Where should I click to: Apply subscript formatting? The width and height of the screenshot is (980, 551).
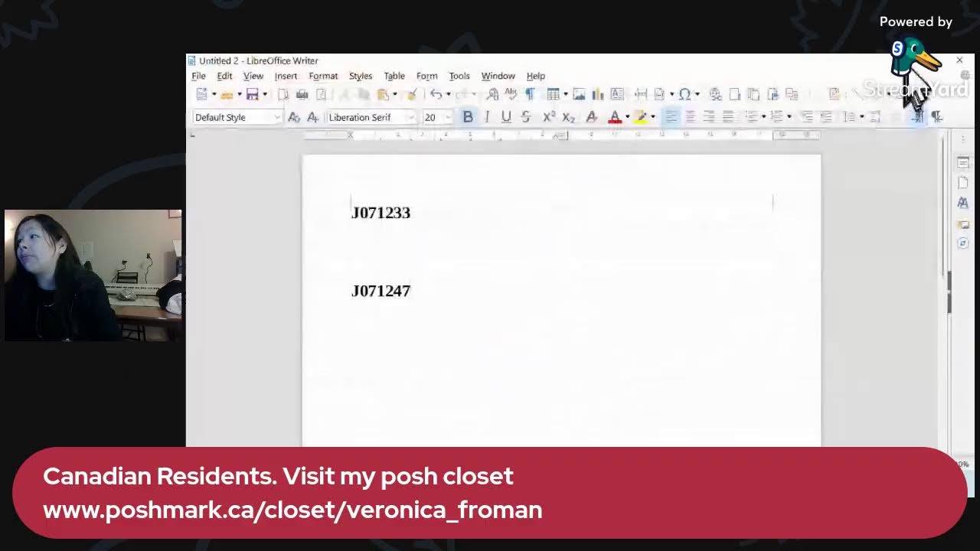tap(568, 117)
